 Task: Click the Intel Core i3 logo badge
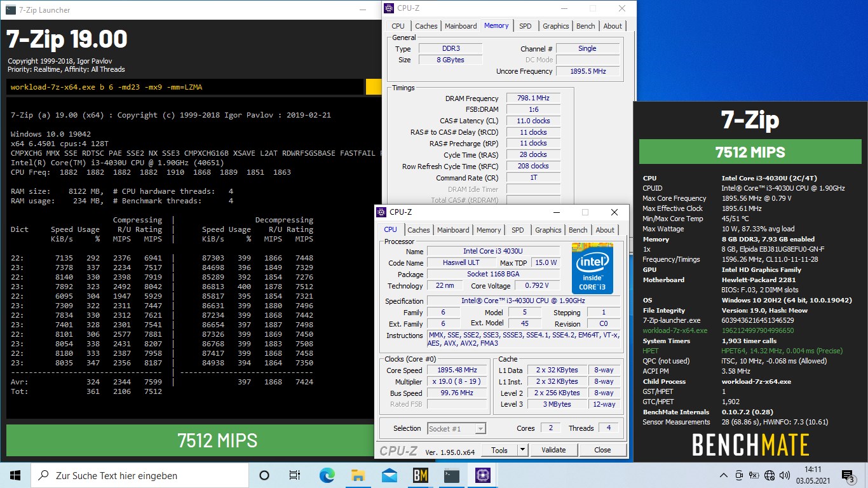click(x=592, y=268)
